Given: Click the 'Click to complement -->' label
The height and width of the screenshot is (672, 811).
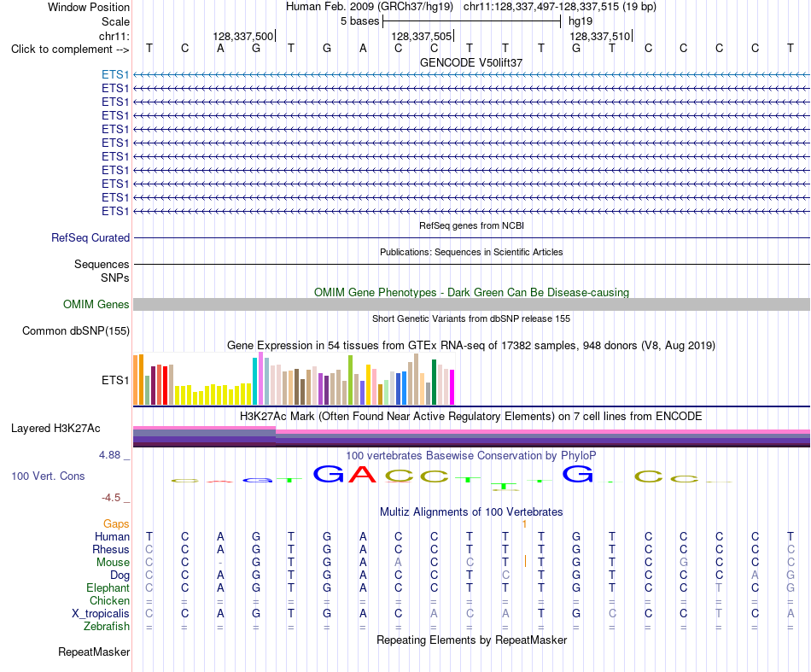Looking at the screenshot, I should (x=70, y=50).
